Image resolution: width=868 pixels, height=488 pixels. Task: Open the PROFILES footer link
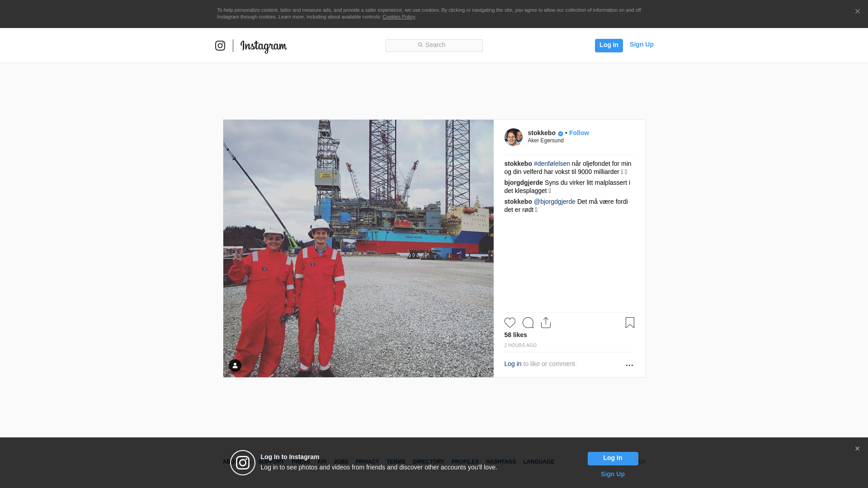point(465,462)
